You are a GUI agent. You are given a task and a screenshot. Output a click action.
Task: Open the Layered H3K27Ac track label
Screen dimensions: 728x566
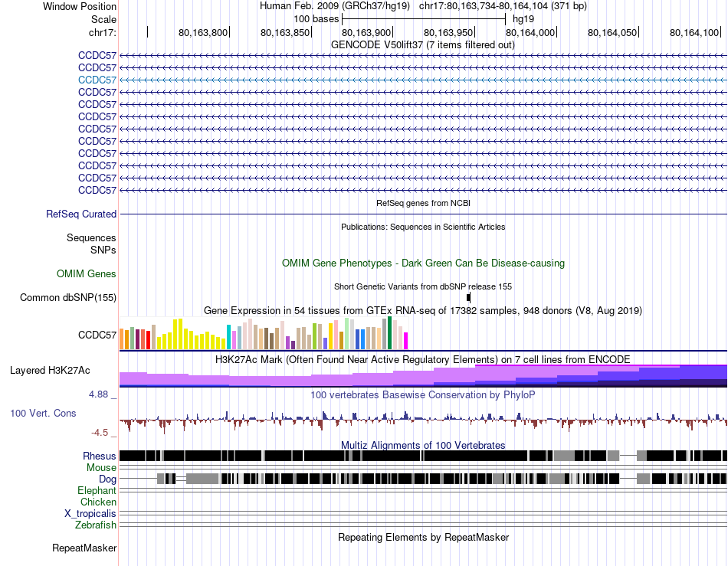pos(50,370)
